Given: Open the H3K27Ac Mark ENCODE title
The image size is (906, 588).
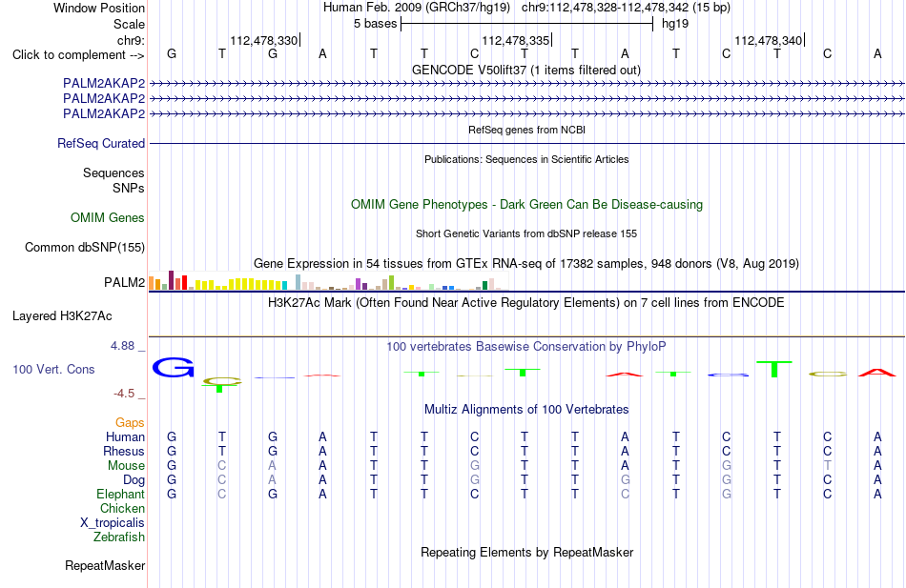Looking at the screenshot, I should point(526,303).
